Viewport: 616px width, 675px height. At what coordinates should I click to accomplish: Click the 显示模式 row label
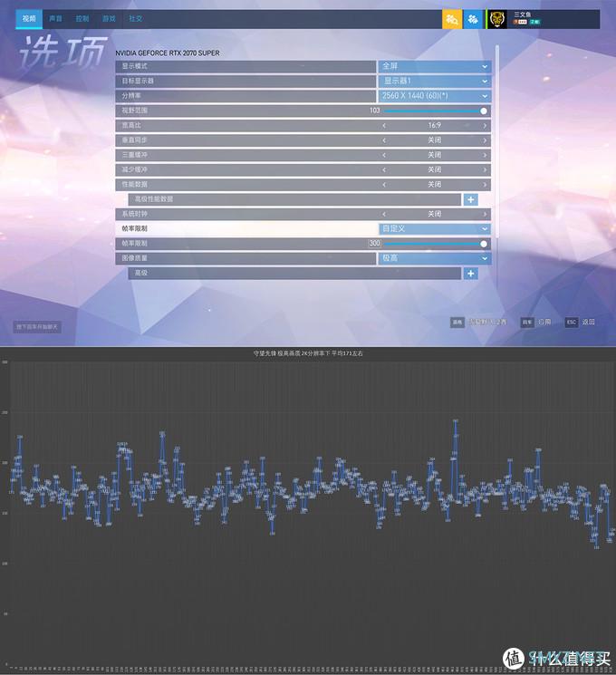point(135,66)
